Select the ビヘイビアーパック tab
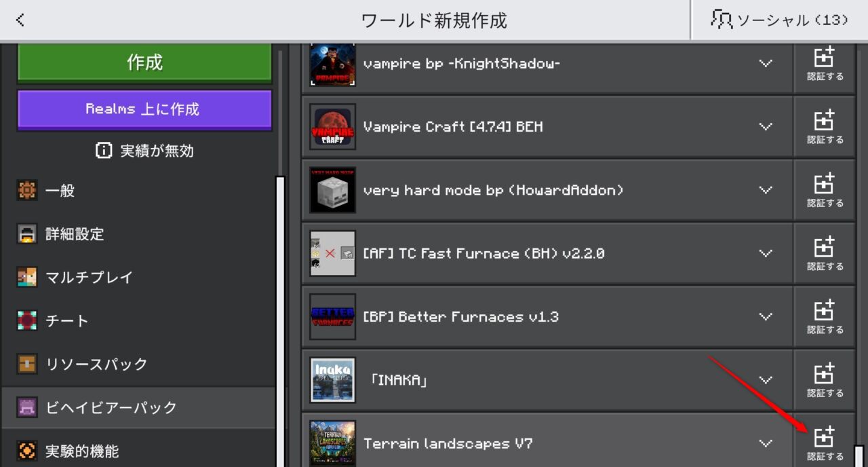 (138, 407)
